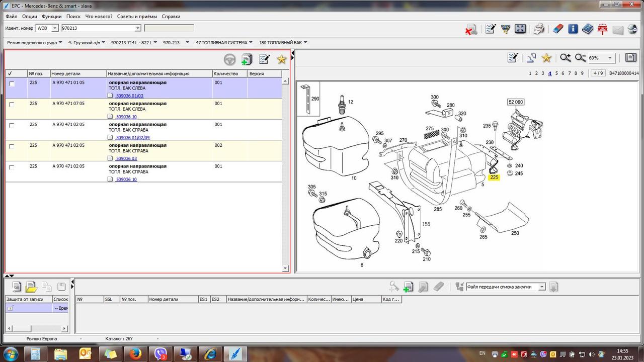Select the eraser icon
The height and width of the screenshot is (362, 644).
(x=557, y=29)
